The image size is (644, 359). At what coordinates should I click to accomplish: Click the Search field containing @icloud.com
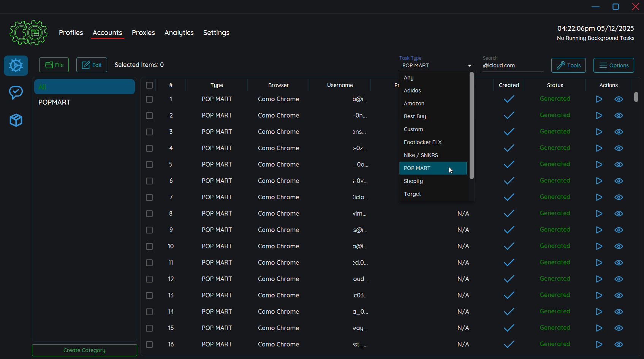pos(513,65)
